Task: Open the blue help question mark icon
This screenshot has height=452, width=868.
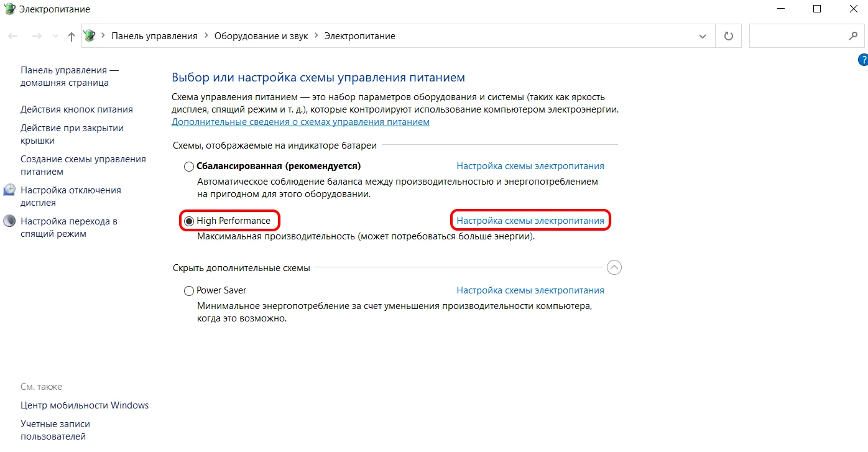Action: 862,60
